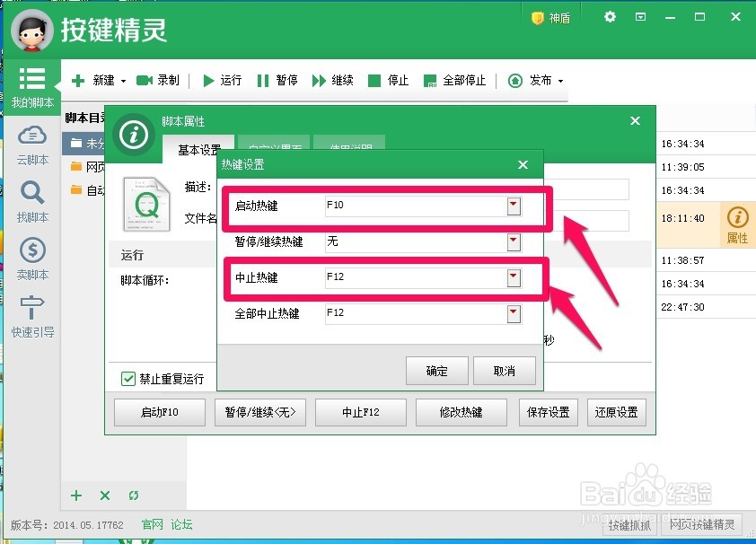Image resolution: width=756 pixels, height=544 pixels.
Task: Open the 快速引导 quick guide
Action: (32, 317)
